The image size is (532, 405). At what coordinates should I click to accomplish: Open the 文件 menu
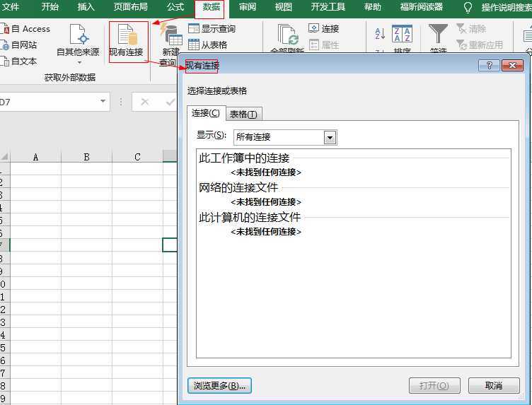tap(11, 7)
